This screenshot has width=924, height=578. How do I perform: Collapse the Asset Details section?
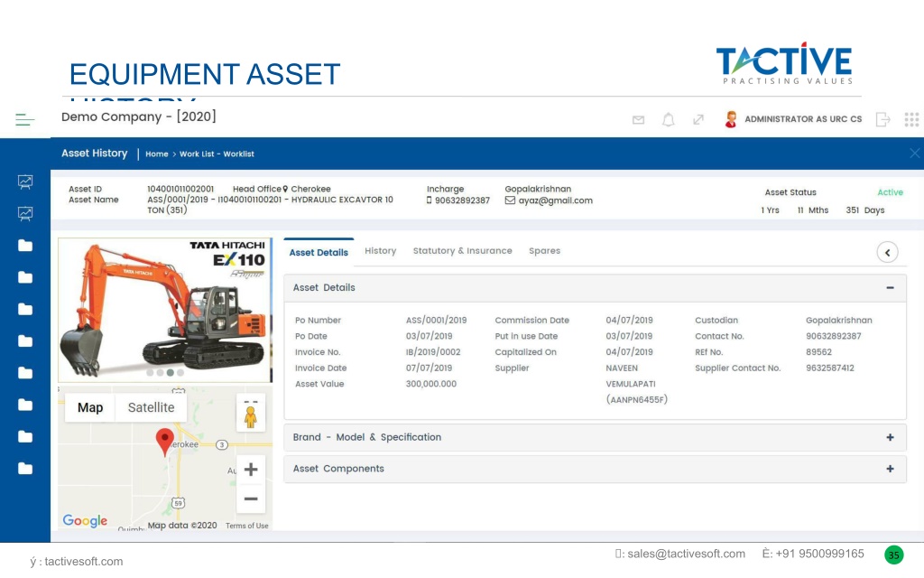pyautogui.click(x=890, y=288)
